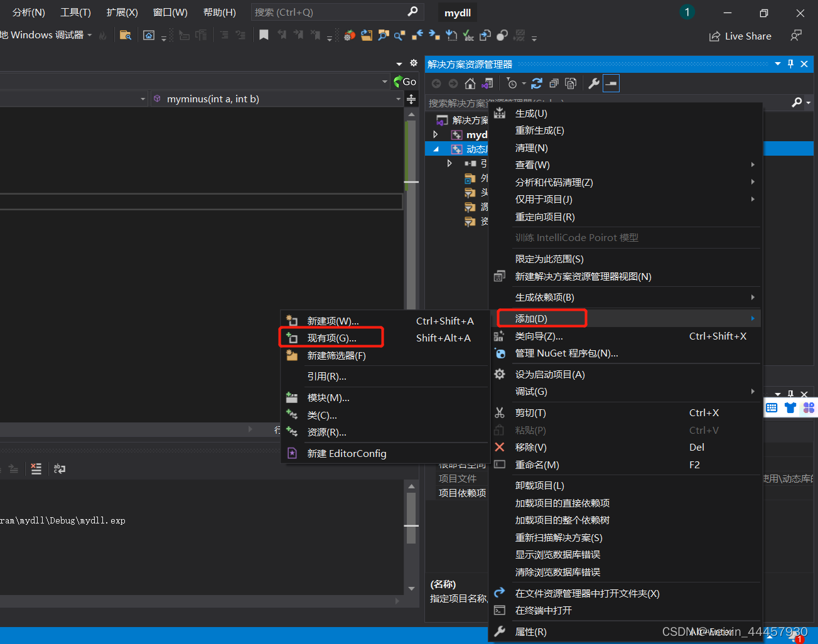Image resolution: width=818 pixels, height=644 pixels.
Task: Toggle the preview selected items button
Action: click(x=611, y=83)
